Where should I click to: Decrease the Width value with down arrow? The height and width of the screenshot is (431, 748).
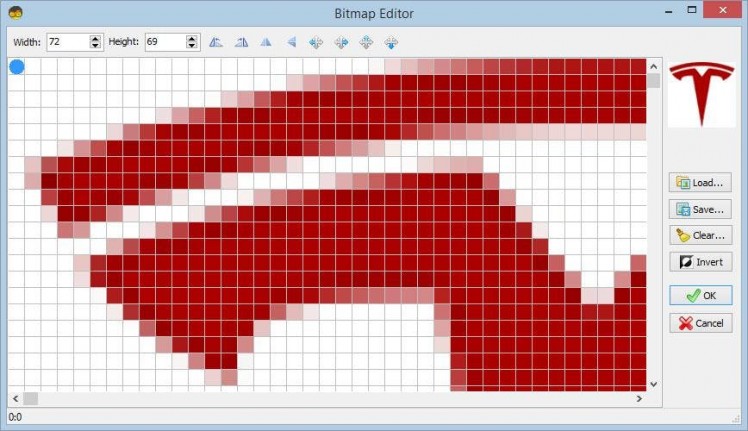tap(95, 45)
